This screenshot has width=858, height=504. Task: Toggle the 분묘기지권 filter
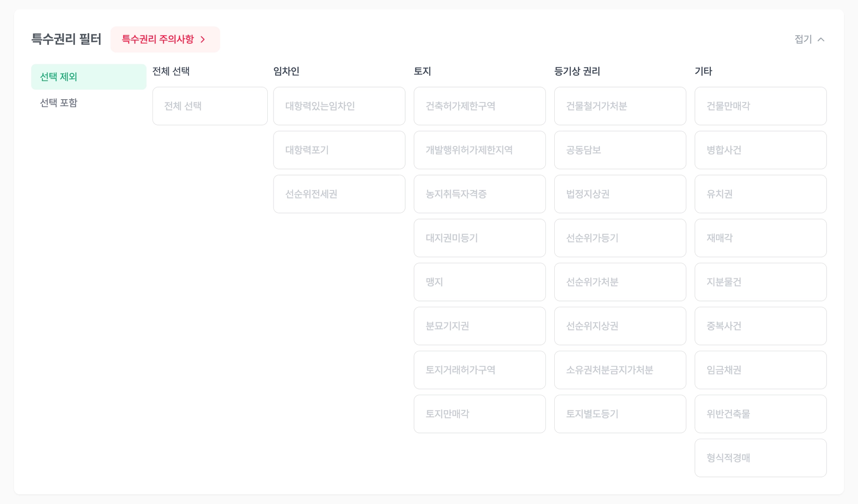point(479,326)
